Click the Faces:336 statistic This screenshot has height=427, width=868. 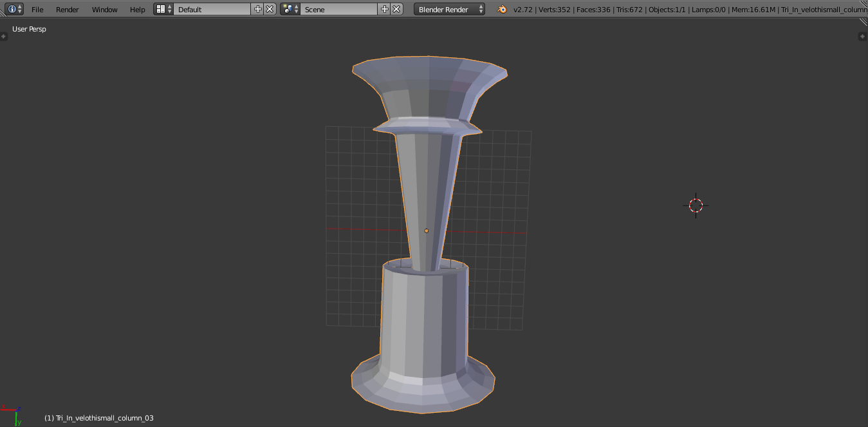click(x=591, y=10)
